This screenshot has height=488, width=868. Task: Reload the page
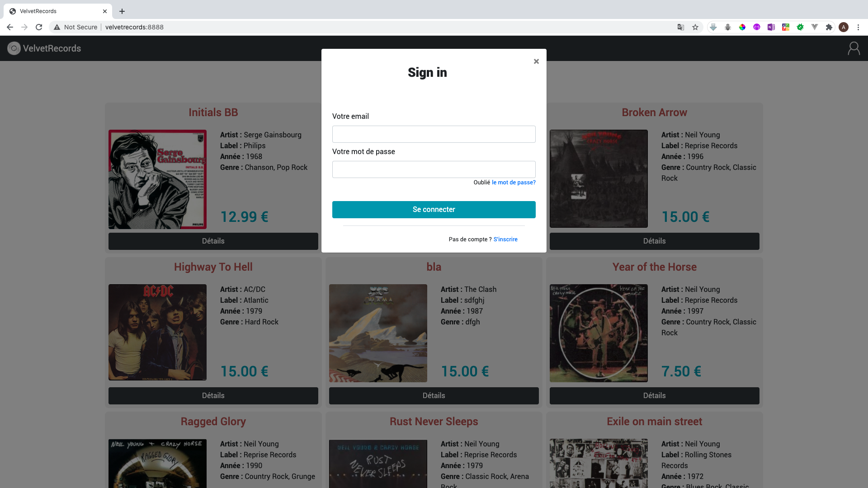coord(39,27)
